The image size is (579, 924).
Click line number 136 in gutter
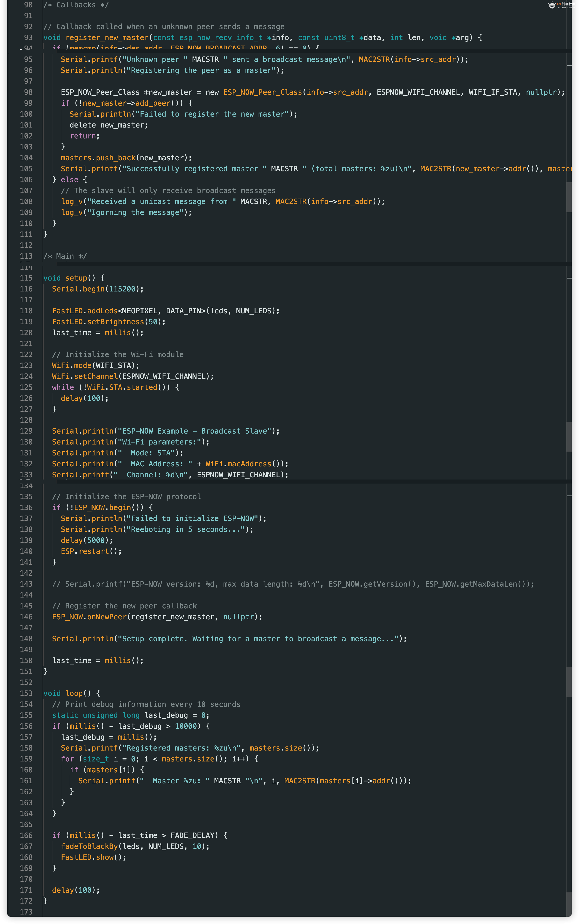26,507
